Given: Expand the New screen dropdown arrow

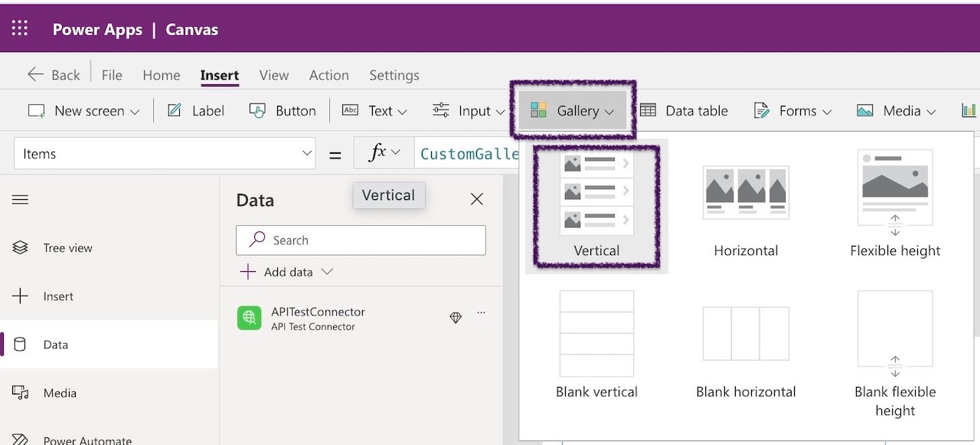Looking at the screenshot, I should click(135, 112).
